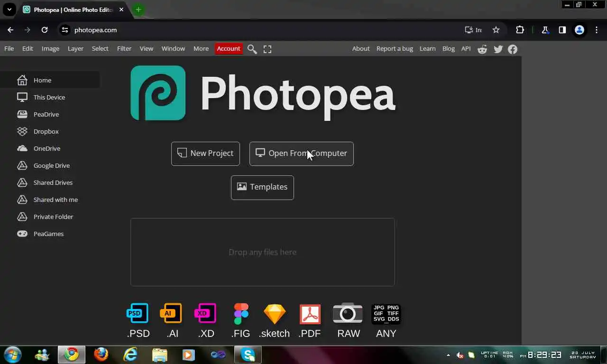Open OneDrive storage in sidebar
This screenshot has height=364, width=607.
tap(50, 148)
